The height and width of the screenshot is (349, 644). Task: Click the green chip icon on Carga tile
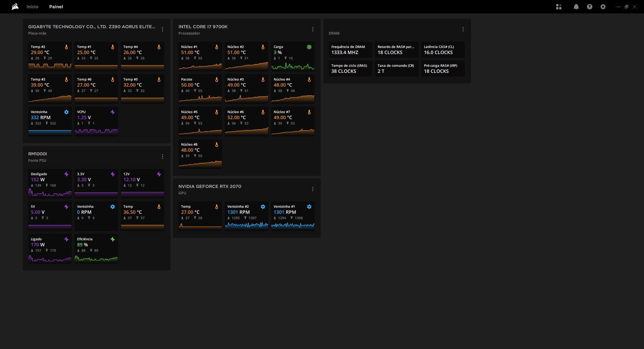[309, 47]
